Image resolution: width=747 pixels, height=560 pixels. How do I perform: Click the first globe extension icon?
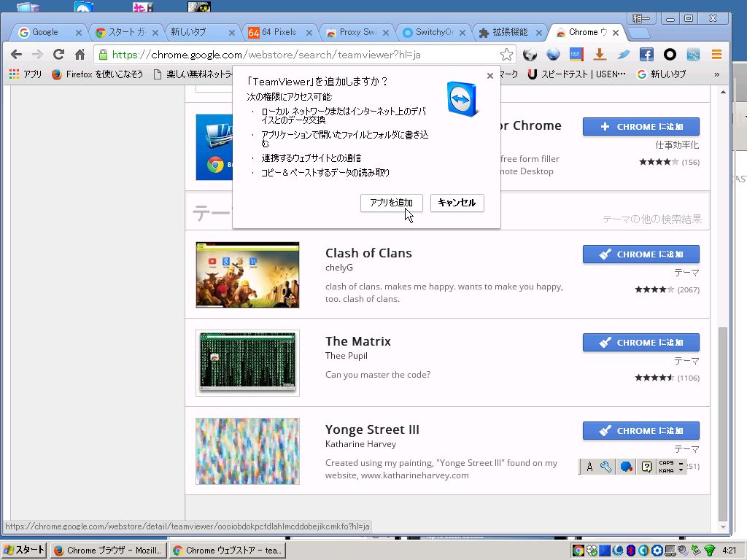coord(530,55)
